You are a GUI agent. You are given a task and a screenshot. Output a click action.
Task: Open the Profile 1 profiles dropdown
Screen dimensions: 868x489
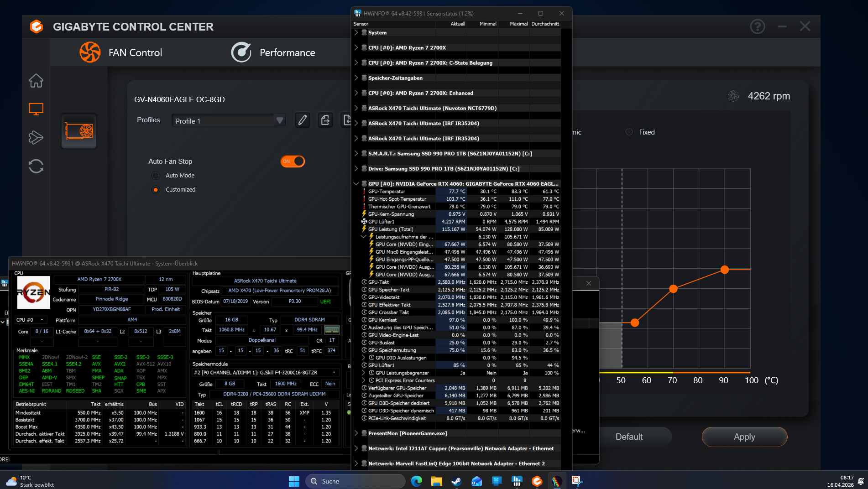(x=228, y=121)
